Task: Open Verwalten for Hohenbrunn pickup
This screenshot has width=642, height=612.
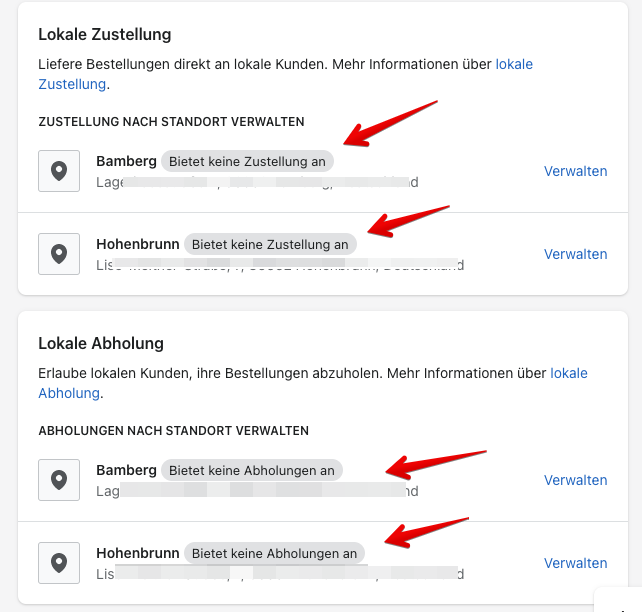Action: pos(575,563)
